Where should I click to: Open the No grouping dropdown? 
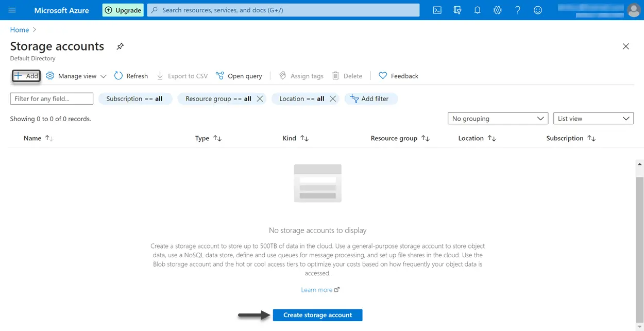pos(498,119)
